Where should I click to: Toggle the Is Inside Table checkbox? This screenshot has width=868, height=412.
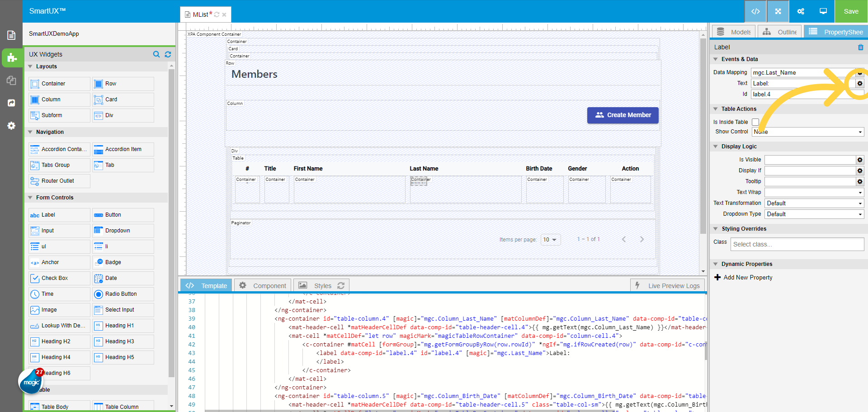(755, 122)
